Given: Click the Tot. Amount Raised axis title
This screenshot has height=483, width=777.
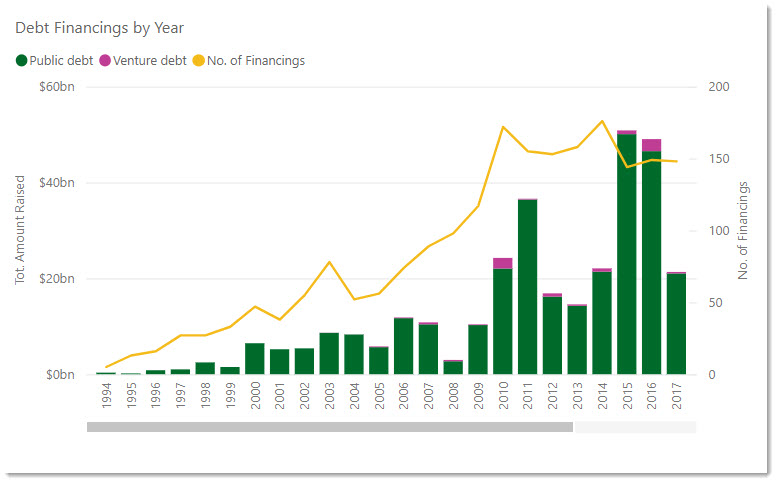Looking at the screenshot, I should tap(19, 230).
